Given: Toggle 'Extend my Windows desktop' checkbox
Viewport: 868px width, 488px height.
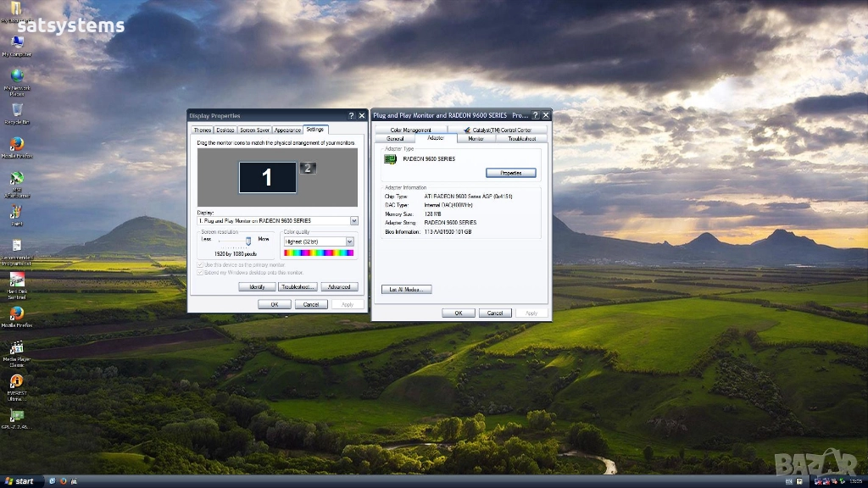Looking at the screenshot, I should point(201,273).
